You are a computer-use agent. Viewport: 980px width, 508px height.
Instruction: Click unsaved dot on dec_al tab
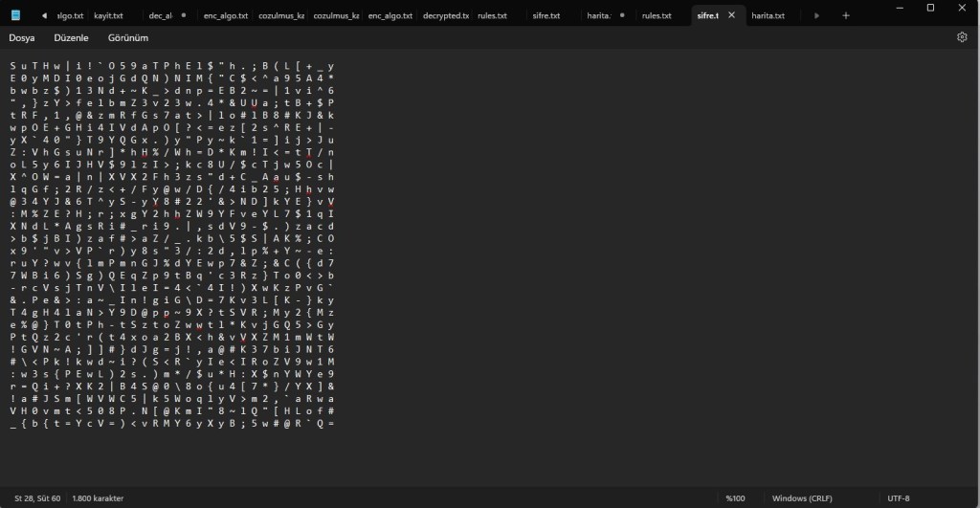click(183, 16)
